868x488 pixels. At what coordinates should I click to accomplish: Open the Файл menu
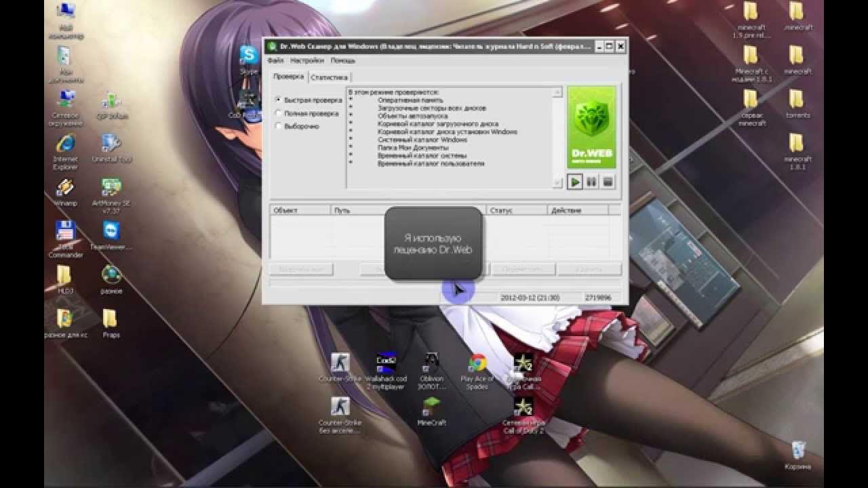coord(275,61)
